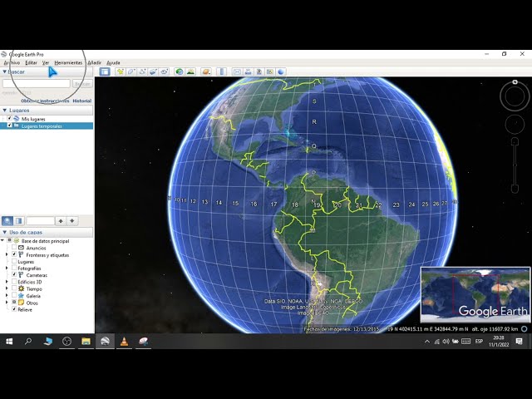Expand the Otros tree node
The image size is (532, 399).
(7, 303)
